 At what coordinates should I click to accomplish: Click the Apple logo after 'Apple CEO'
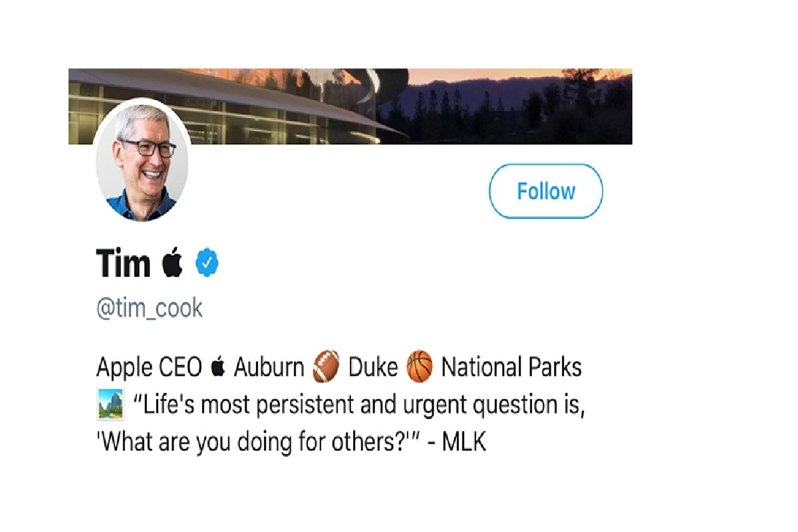pyautogui.click(x=217, y=367)
